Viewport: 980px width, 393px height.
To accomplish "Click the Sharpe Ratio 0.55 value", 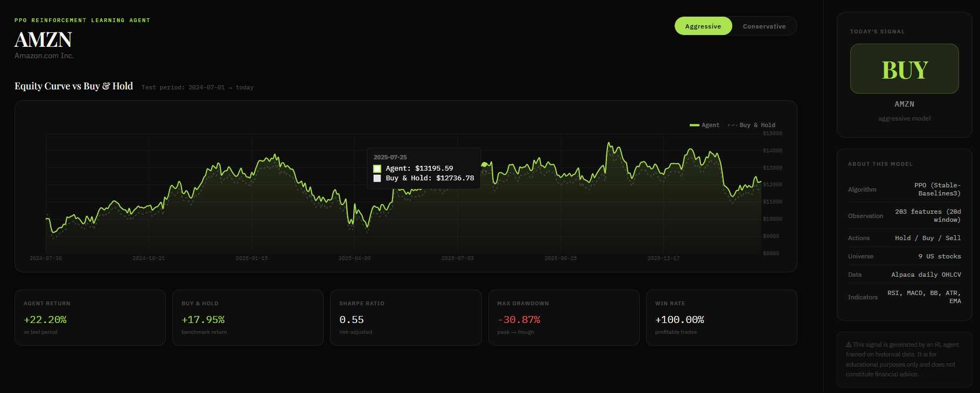I will tap(352, 320).
